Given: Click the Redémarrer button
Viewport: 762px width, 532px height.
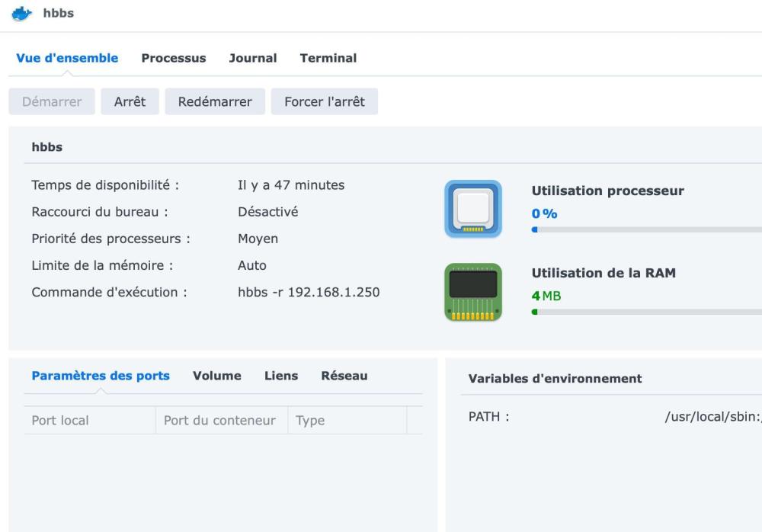Looking at the screenshot, I should click(215, 101).
